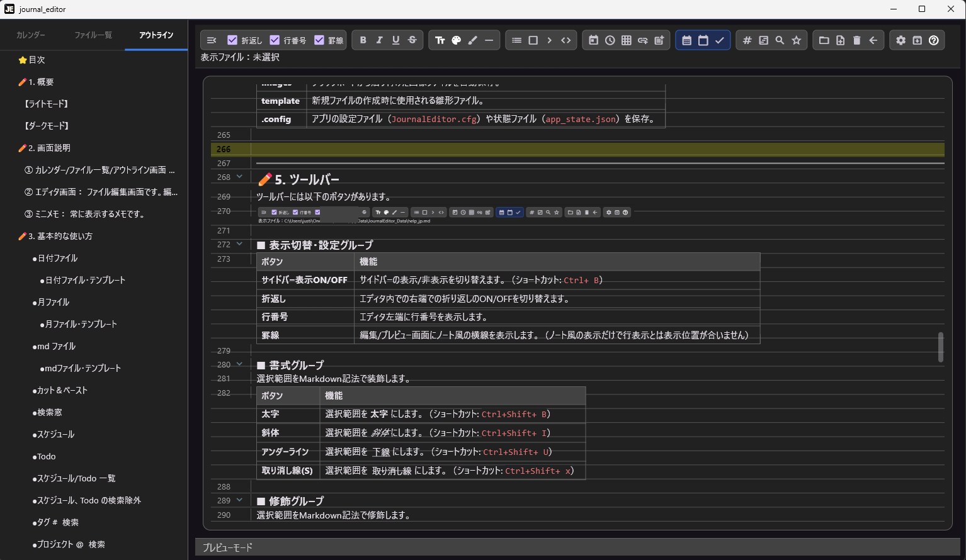The image size is (966, 560).
Task: Insert the time with the clock icon
Action: (610, 40)
